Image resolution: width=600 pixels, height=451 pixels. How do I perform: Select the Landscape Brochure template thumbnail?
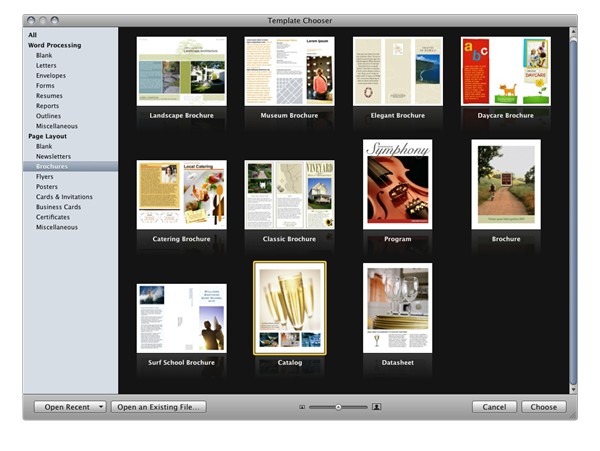point(181,71)
